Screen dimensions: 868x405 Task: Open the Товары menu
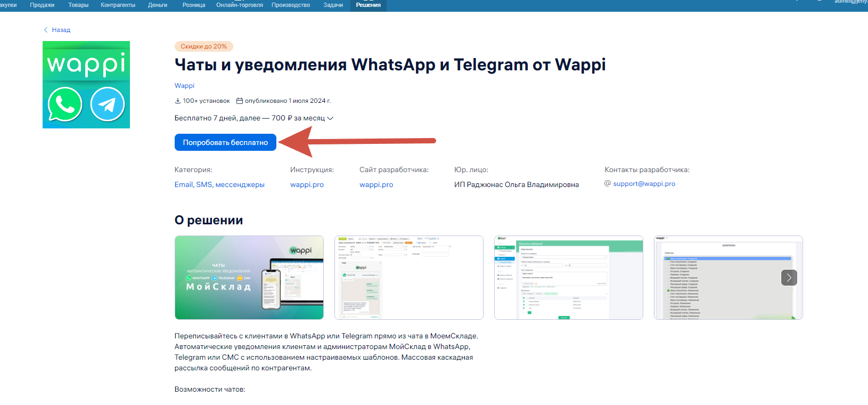pos(78,5)
